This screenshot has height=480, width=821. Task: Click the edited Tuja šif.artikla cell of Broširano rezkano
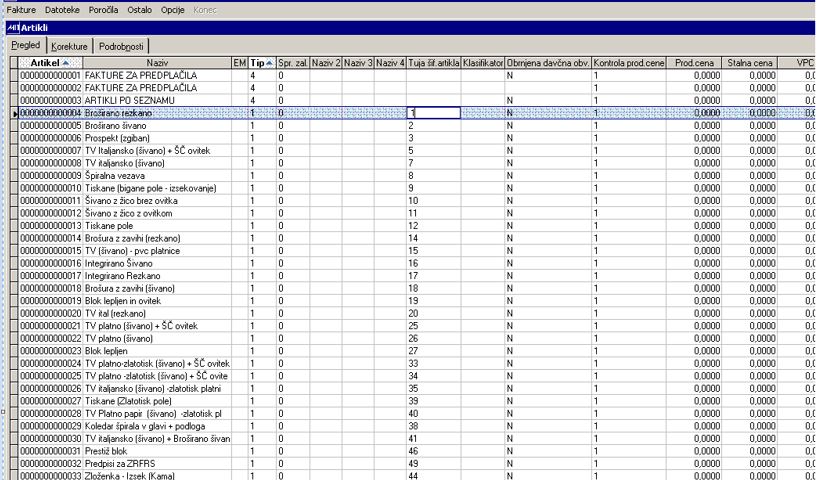point(434,113)
